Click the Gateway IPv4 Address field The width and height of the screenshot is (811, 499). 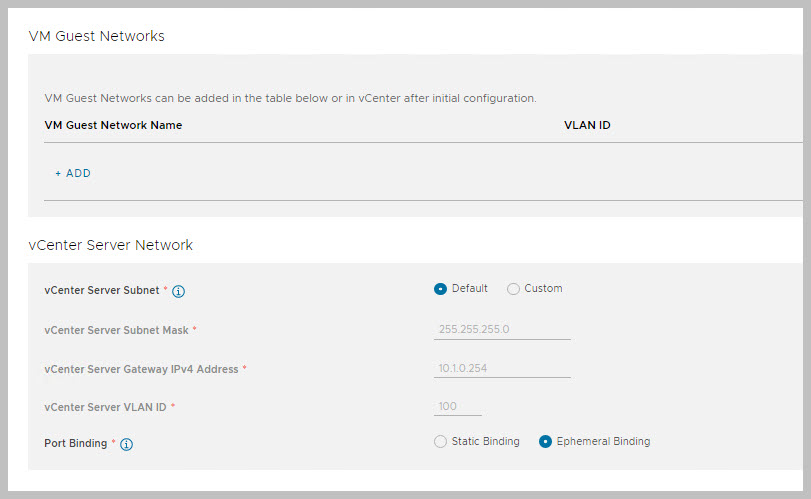tap(503, 368)
